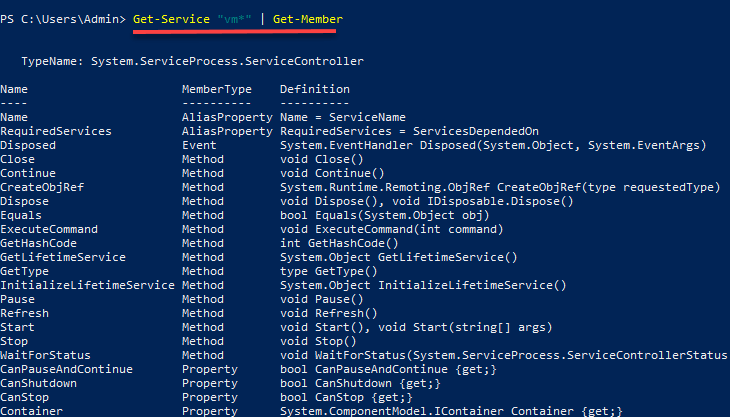Click the WaitForStatus method name
This screenshot has height=417, width=730.
pyautogui.click(x=45, y=355)
